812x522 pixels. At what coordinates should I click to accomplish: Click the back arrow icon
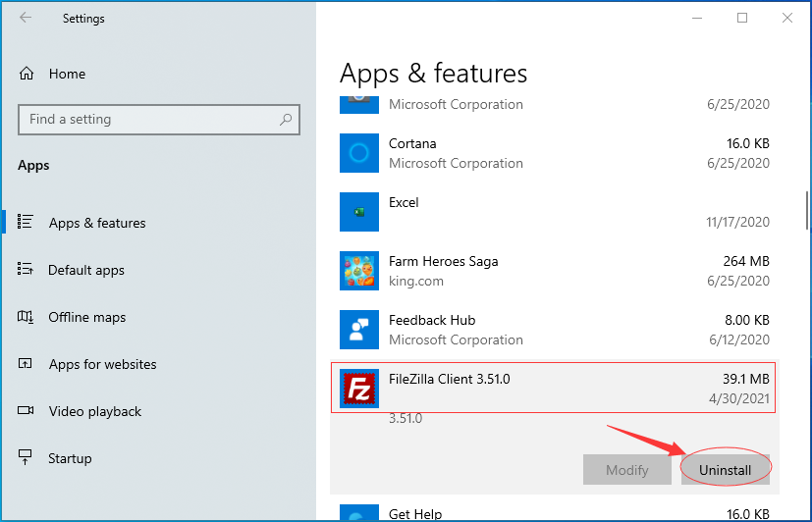click(26, 18)
